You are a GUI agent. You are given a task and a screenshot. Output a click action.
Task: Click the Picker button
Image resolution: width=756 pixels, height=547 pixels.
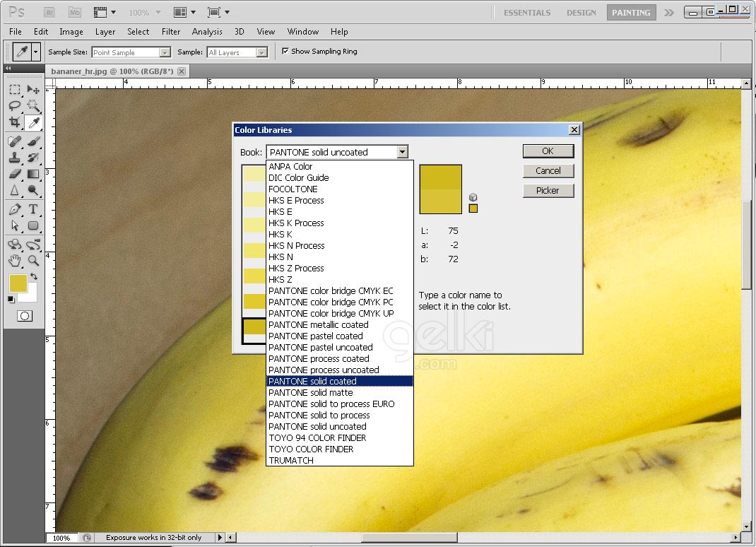tap(548, 191)
